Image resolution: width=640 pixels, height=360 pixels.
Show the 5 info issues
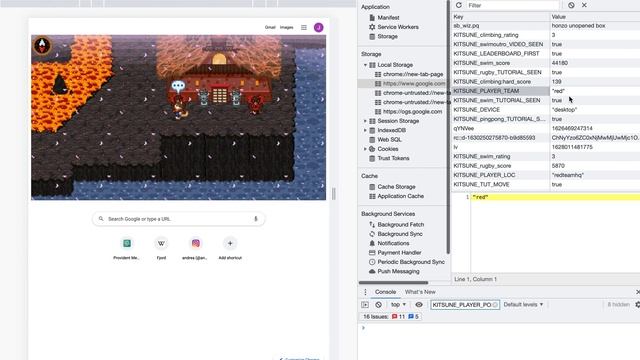(x=413, y=317)
